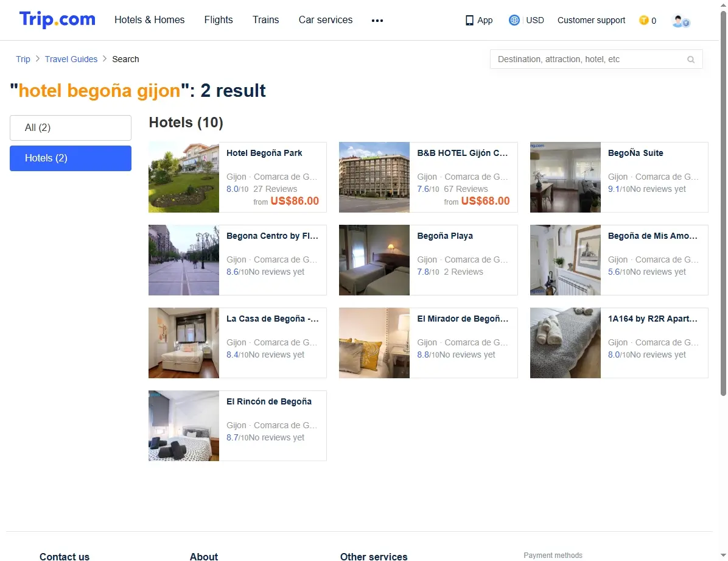
Task: Open Customer support
Action: click(x=591, y=20)
